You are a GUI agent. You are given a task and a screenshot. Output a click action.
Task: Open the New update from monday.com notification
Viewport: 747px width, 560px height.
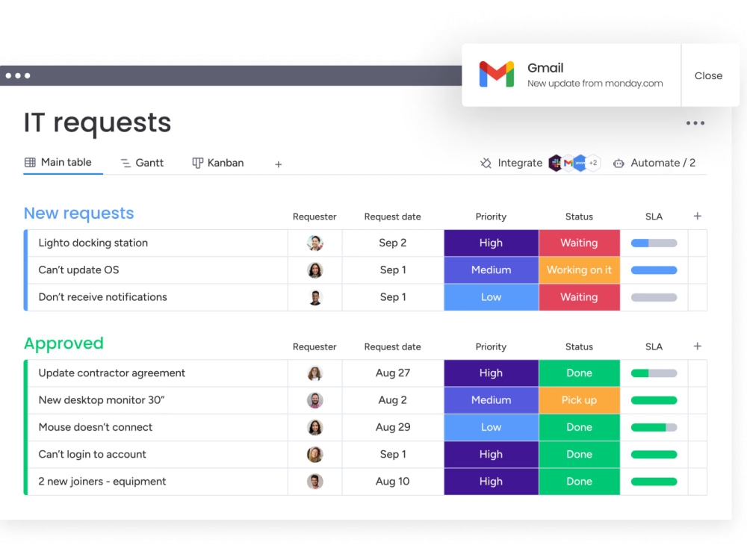click(595, 84)
